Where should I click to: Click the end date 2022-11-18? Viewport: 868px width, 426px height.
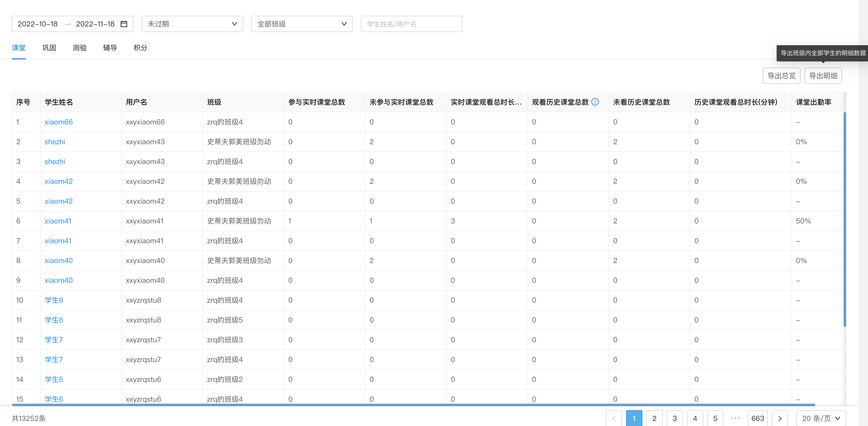click(x=95, y=24)
